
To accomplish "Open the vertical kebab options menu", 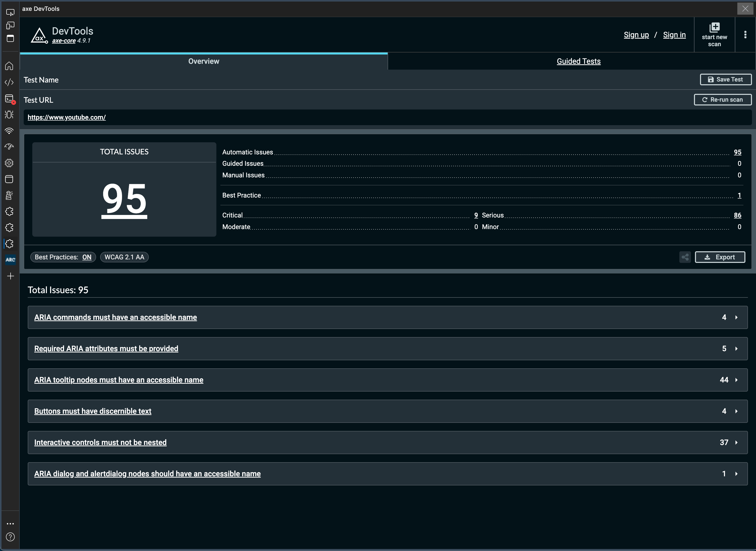I will coord(745,35).
